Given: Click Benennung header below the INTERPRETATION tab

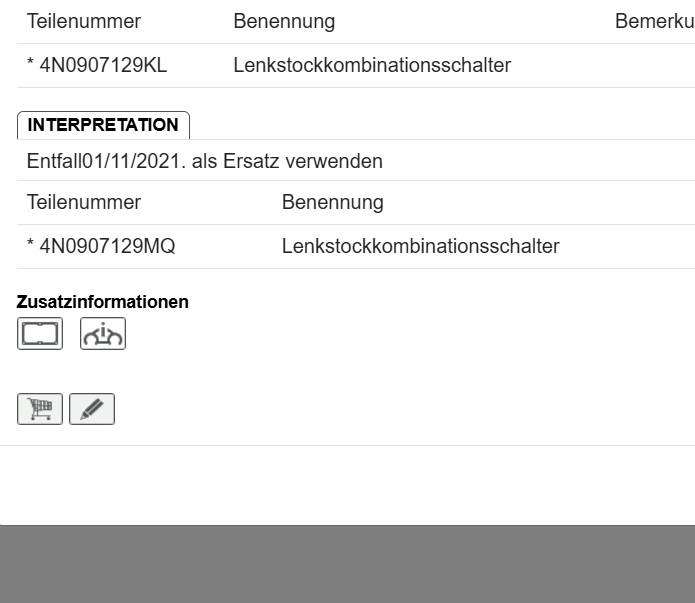Looking at the screenshot, I should (332, 203).
